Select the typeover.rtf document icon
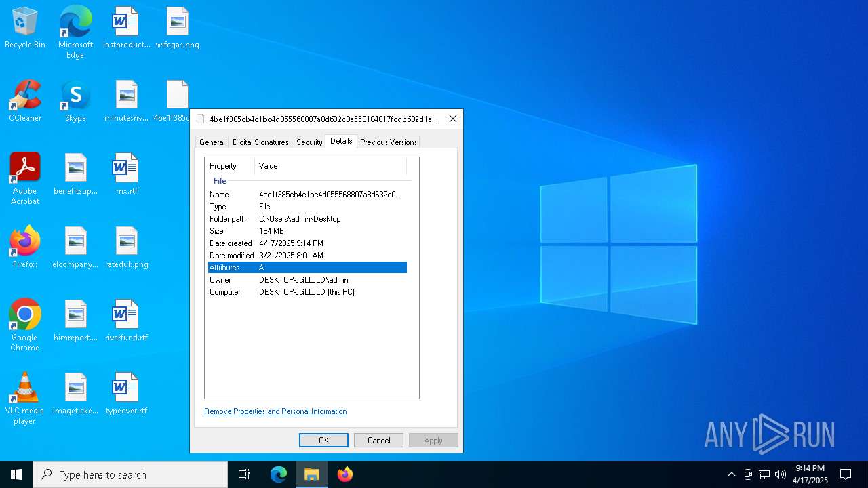The image size is (868, 488). pyautogui.click(x=126, y=394)
